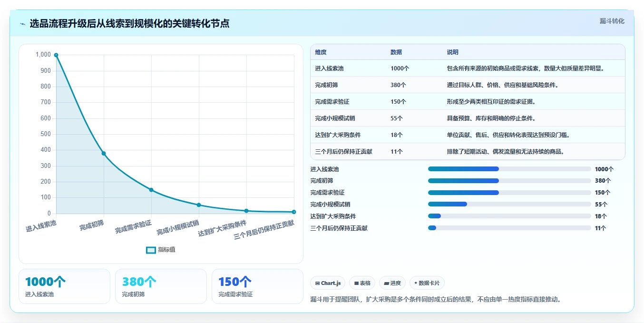Click the 完成初筛 progress bar
Image resolution: width=644 pixels, height=323 pixels.
pos(509,181)
